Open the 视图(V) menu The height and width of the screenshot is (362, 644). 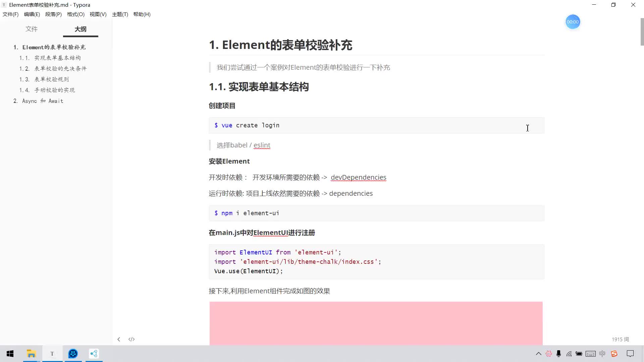click(x=98, y=14)
